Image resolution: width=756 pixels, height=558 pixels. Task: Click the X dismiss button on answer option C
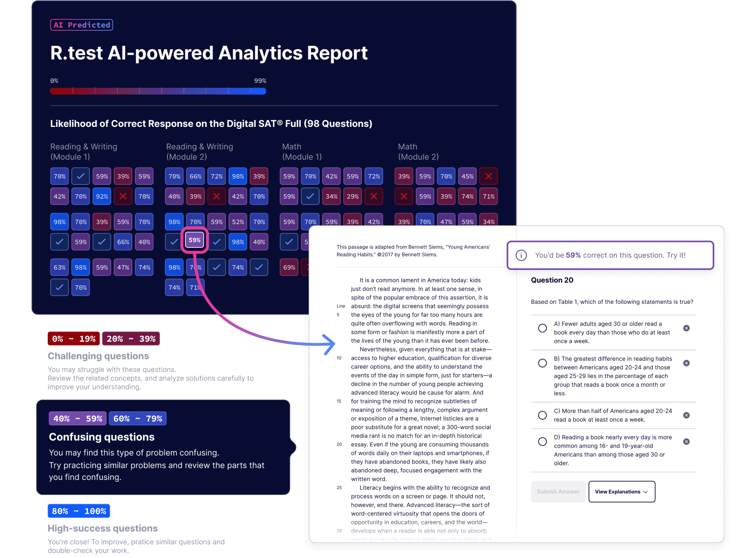click(687, 415)
